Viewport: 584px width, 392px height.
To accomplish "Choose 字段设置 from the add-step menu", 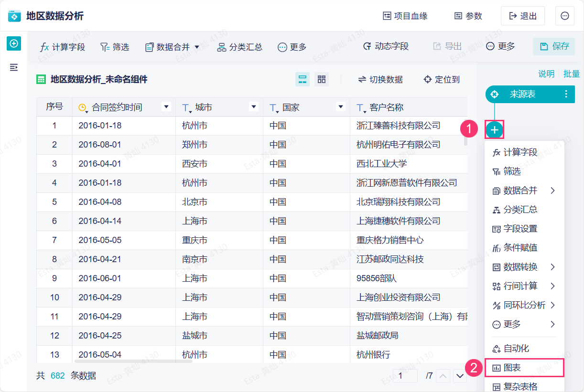I will pyautogui.click(x=524, y=229).
